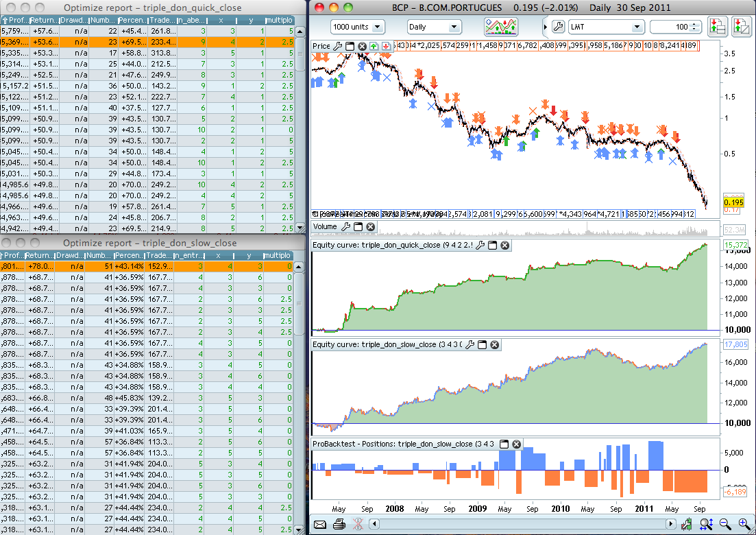
Task: Sort by Return column in slow_close report
Action: coord(39,255)
